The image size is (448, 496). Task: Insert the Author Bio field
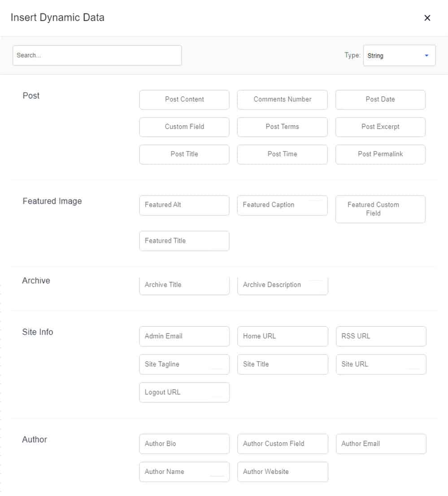pyautogui.click(x=184, y=444)
